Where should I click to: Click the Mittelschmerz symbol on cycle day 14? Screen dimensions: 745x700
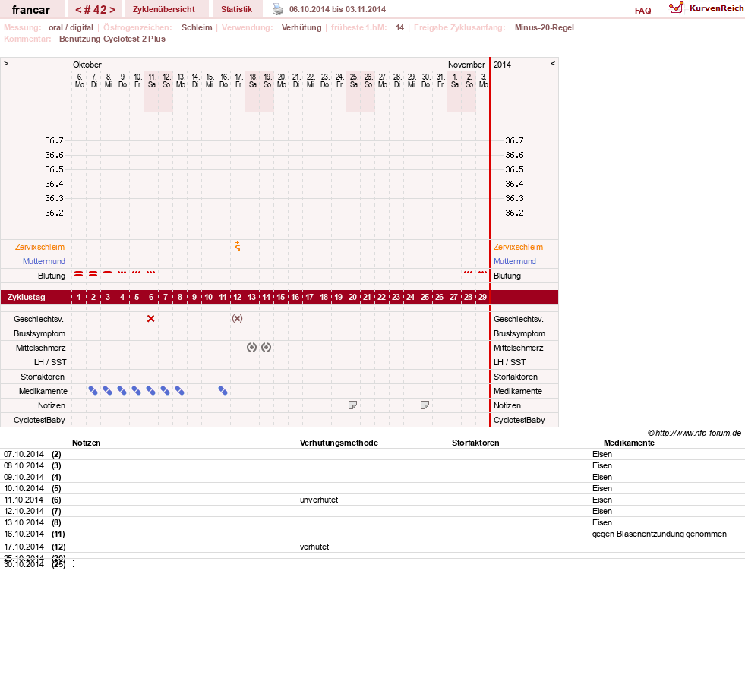(266, 348)
